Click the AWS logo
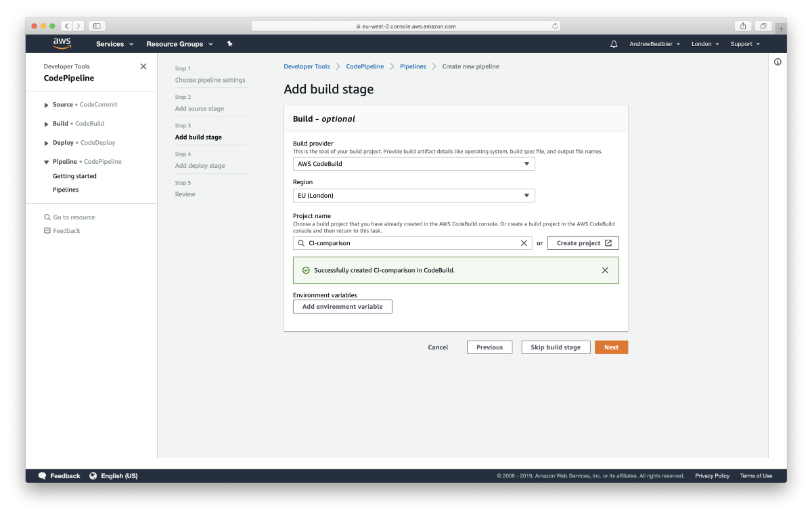Image resolution: width=812 pixels, height=516 pixels. pyautogui.click(x=62, y=44)
